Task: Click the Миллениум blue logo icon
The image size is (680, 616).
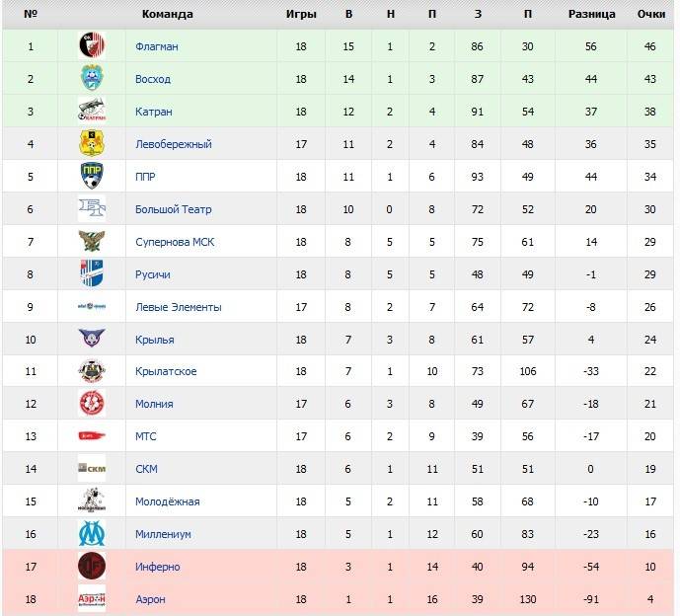Action: tap(92, 534)
